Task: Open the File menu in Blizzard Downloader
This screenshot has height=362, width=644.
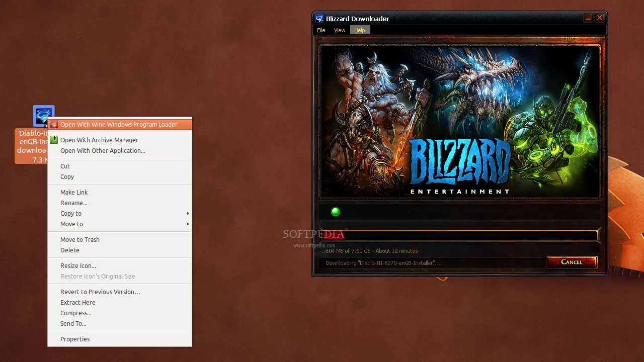Action: click(321, 30)
